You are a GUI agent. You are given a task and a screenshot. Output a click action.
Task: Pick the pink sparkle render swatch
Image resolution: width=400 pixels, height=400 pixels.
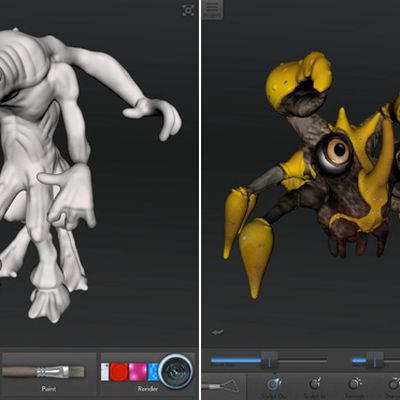(x=138, y=372)
